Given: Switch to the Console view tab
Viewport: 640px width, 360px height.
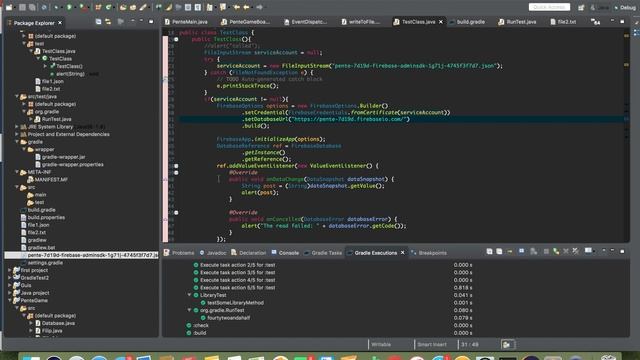Looking at the screenshot, I should pos(285,253).
